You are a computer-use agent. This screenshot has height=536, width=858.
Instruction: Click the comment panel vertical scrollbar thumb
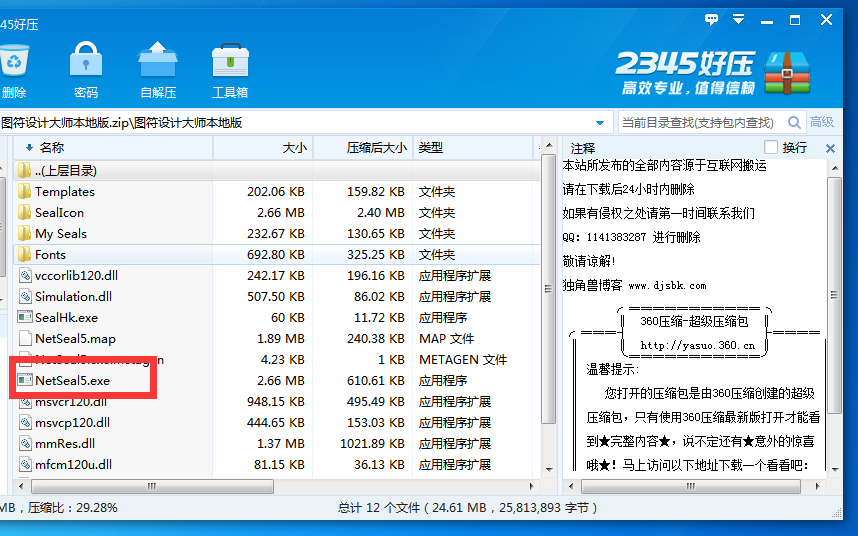point(834,295)
